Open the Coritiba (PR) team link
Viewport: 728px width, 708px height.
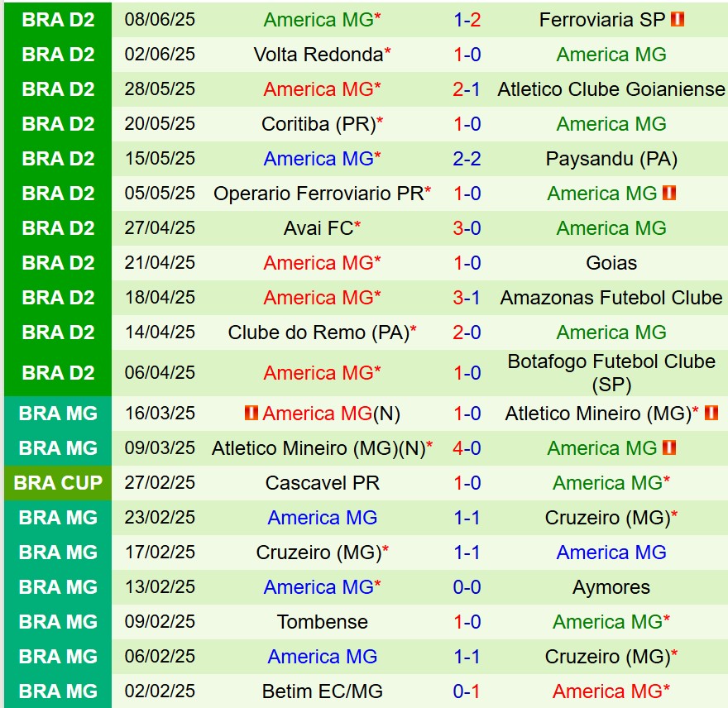pyautogui.click(x=318, y=124)
